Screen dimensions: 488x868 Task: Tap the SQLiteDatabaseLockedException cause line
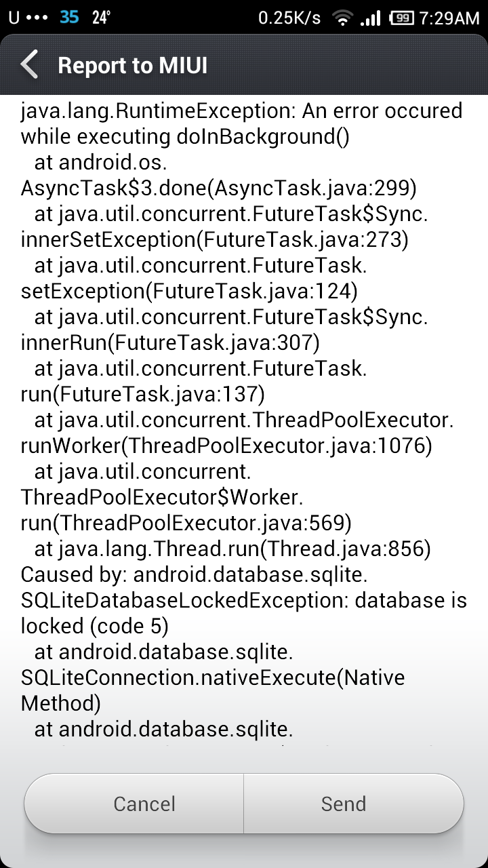point(244,600)
